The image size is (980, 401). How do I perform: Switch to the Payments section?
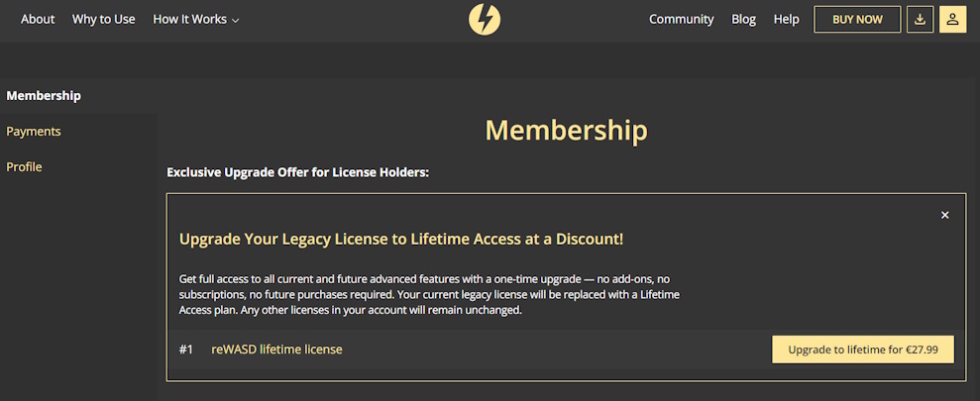point(34,132)
